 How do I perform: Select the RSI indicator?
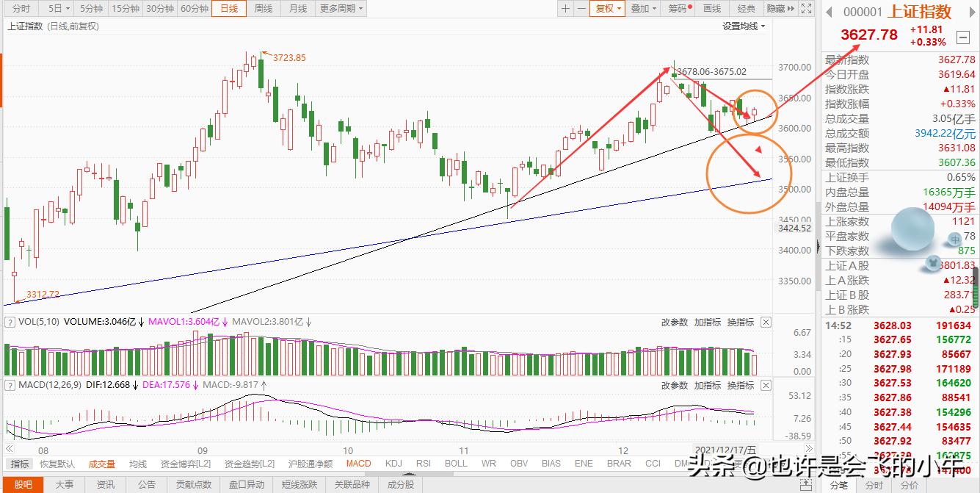[424, 464]
